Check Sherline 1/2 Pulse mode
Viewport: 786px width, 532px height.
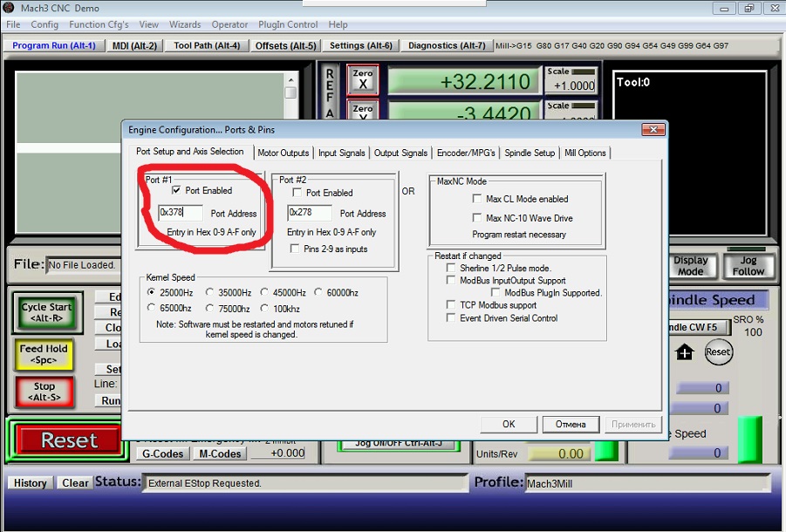[x=451, y=268]
